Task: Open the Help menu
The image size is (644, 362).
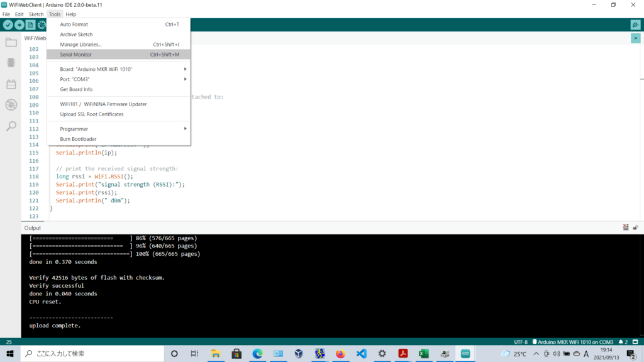Action: click(71, 14)
